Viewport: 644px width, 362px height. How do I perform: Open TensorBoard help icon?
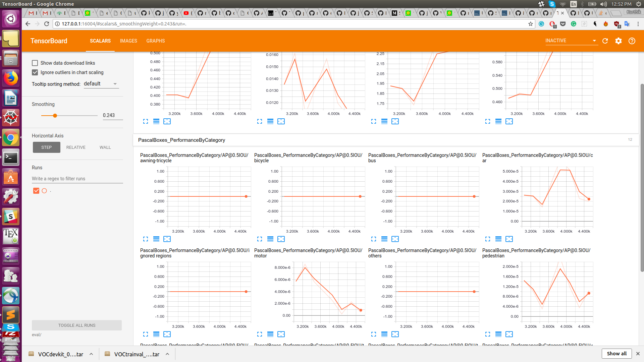632,41
